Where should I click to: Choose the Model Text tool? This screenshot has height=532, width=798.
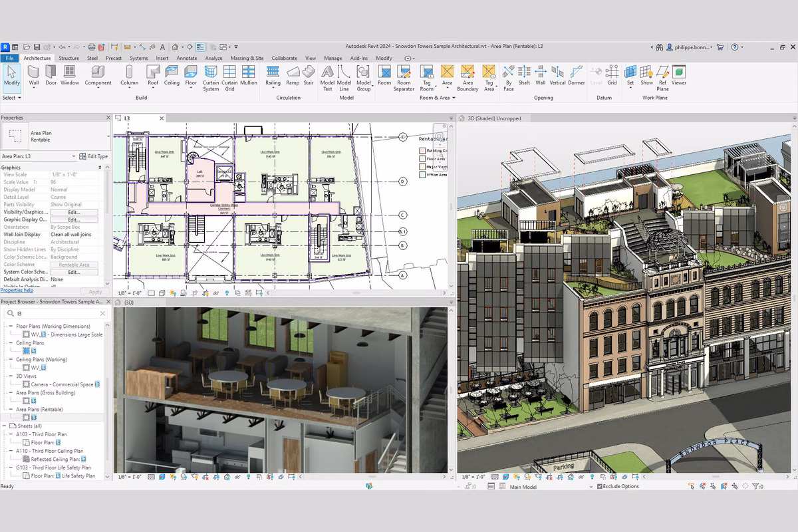(327, 78)
